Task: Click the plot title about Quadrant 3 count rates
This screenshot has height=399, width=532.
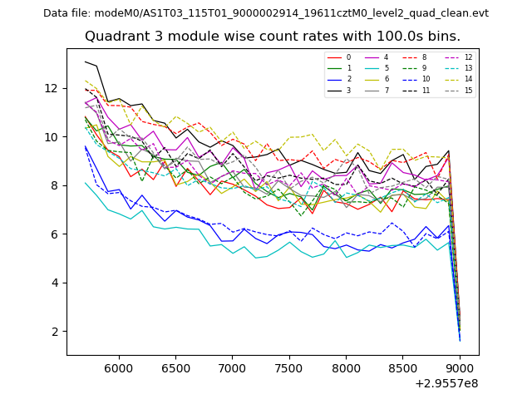Action: [273, 37]
